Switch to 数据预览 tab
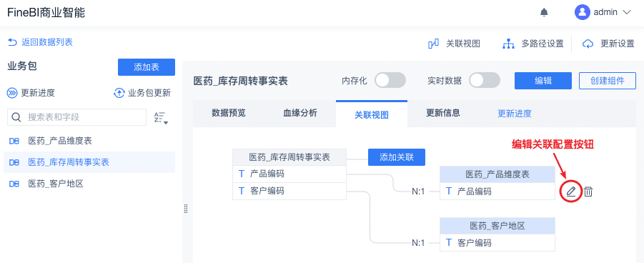644x263 pixels. pyautogui.click(x=228, y=113)
